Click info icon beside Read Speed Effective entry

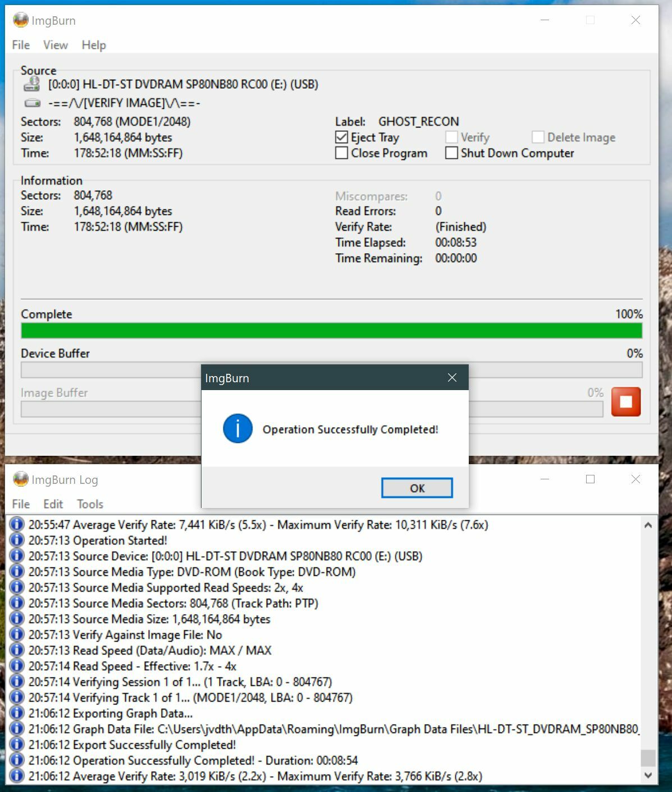17,666
